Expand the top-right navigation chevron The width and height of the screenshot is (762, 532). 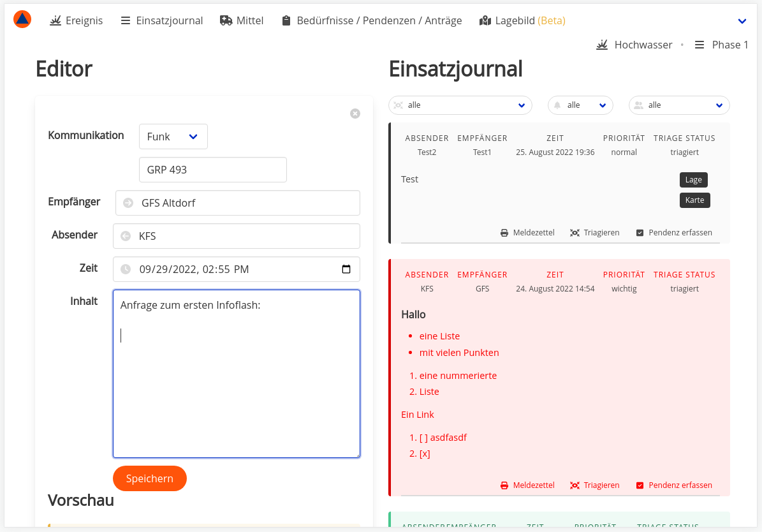[742, 21]
